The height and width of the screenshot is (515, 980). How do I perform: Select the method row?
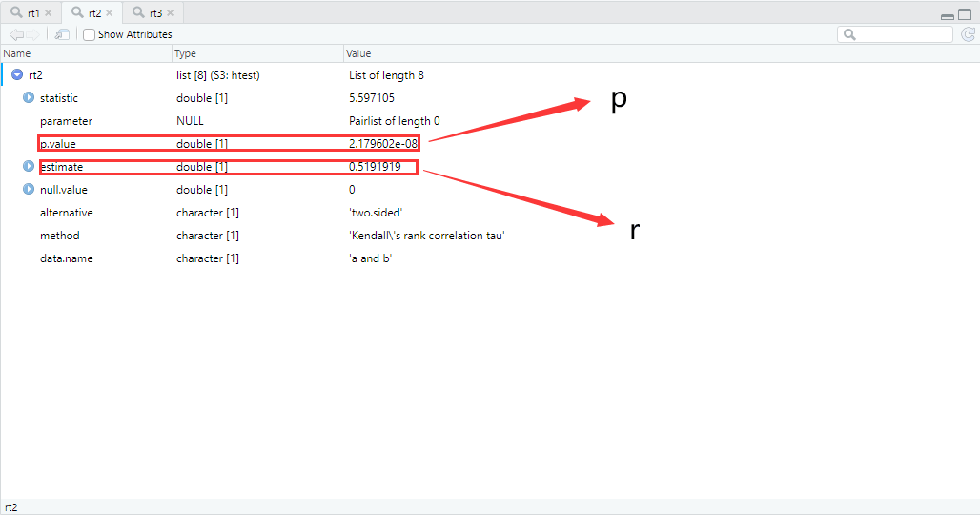click(59, 236)
